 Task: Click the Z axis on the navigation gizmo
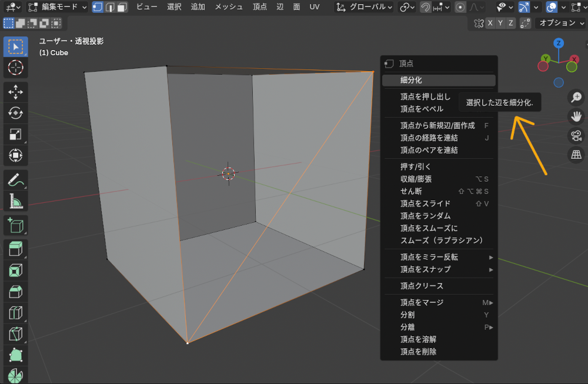click(x=557, y=42)
